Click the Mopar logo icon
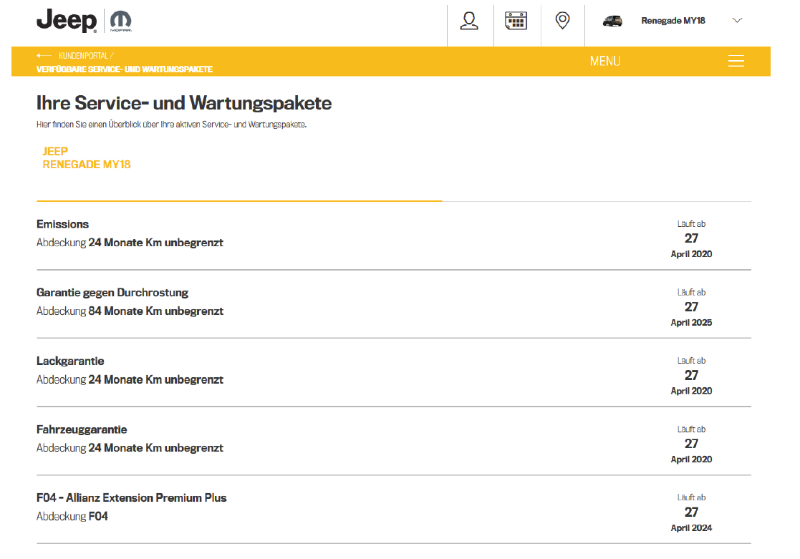 [x=119, y=21]
